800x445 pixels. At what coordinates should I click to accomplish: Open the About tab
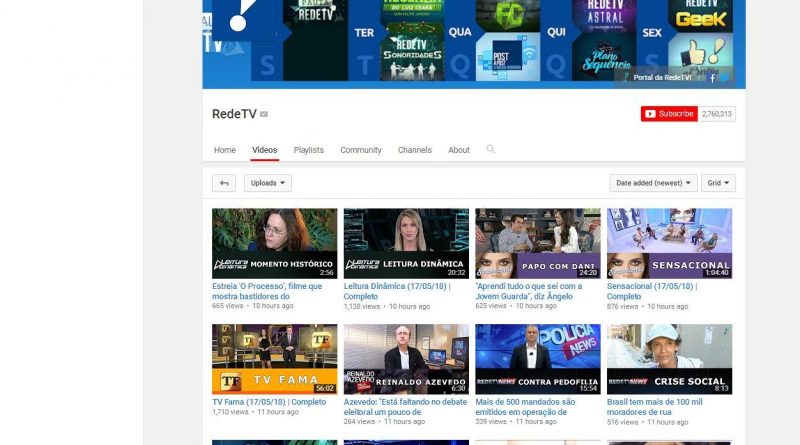[458, 150]
